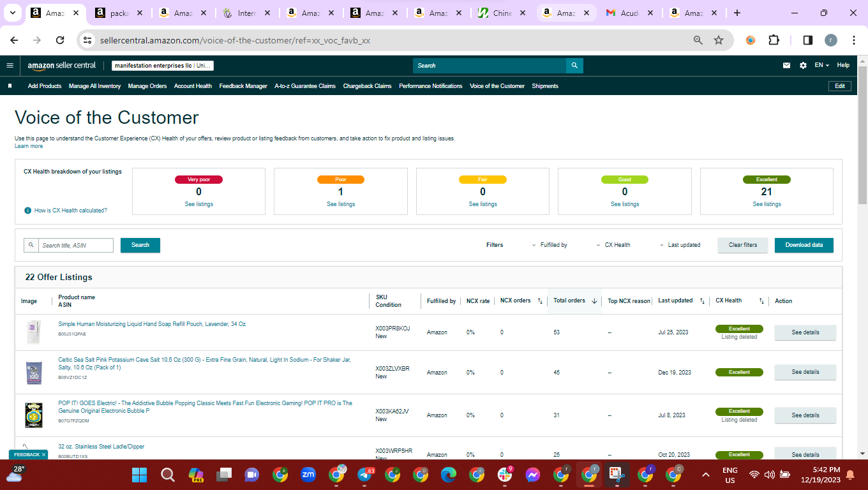See listings under the Poor CX Health card

point(341,204)
